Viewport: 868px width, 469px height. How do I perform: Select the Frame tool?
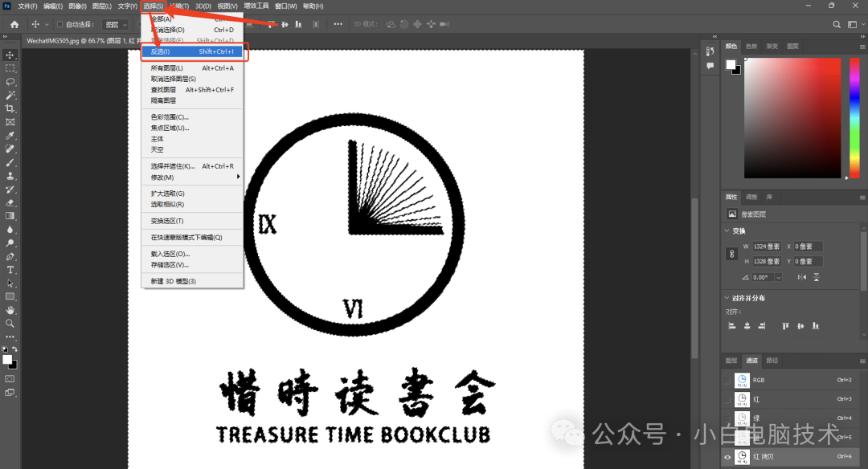(x=10, y=122)
